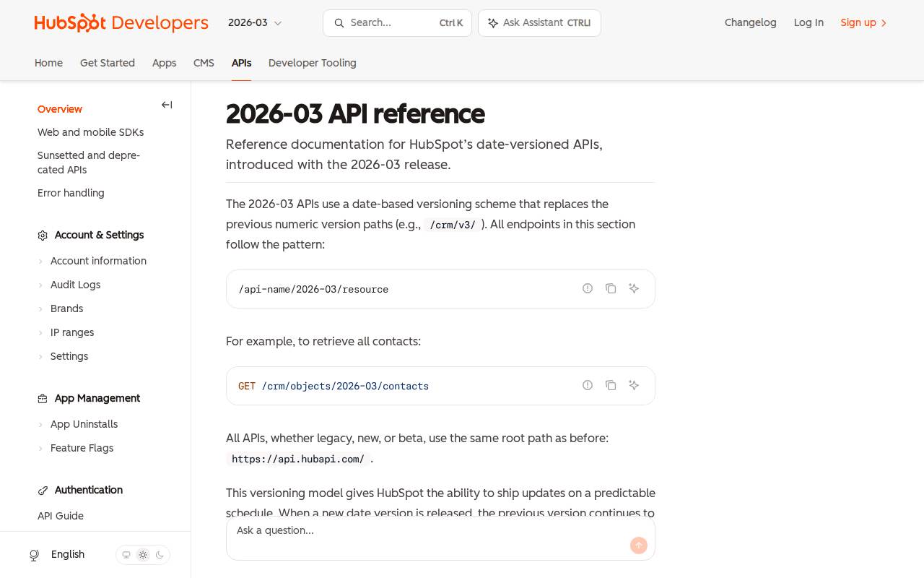Expand Brands section
The image size is (924, 578).
tap(40, 309)
